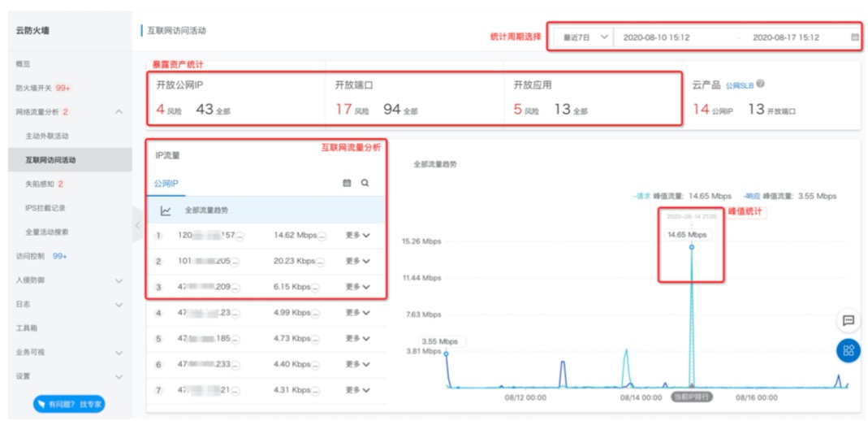Click the 4 风险 count under 开放公网IP
This screenshot has width=868, height=421.
point(170,110)
